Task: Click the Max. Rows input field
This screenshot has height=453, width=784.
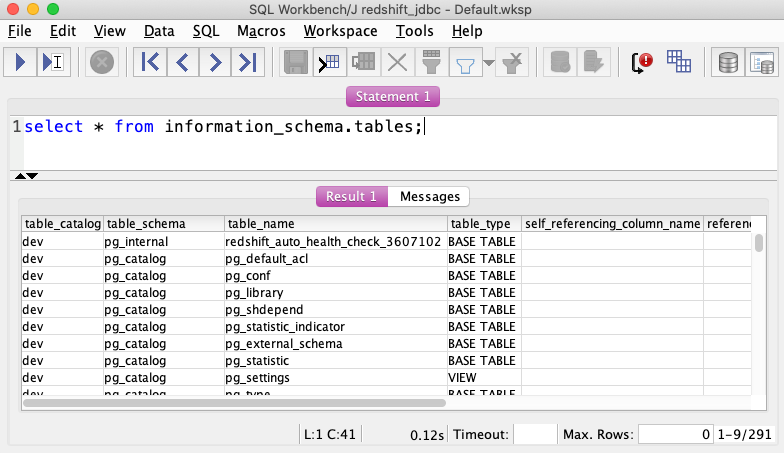Action: coord(675,434)
